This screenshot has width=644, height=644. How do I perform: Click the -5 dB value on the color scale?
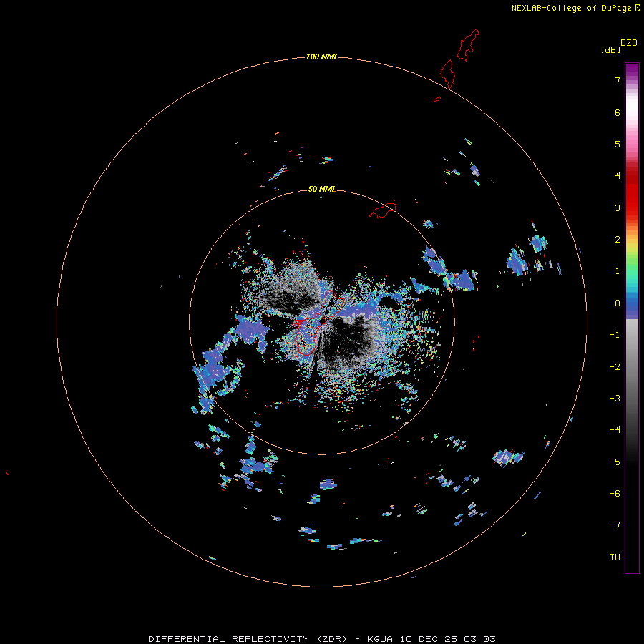615,462
